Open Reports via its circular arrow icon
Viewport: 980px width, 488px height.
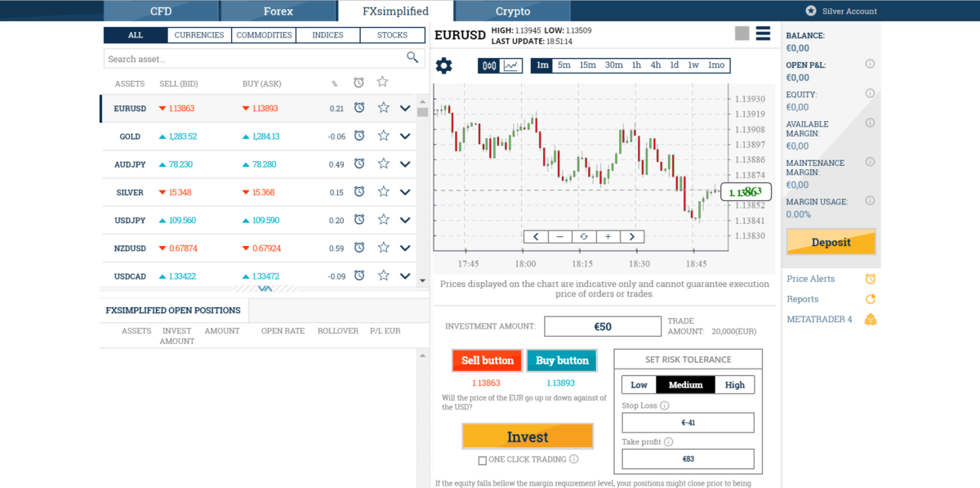click(x=871, y=299)
